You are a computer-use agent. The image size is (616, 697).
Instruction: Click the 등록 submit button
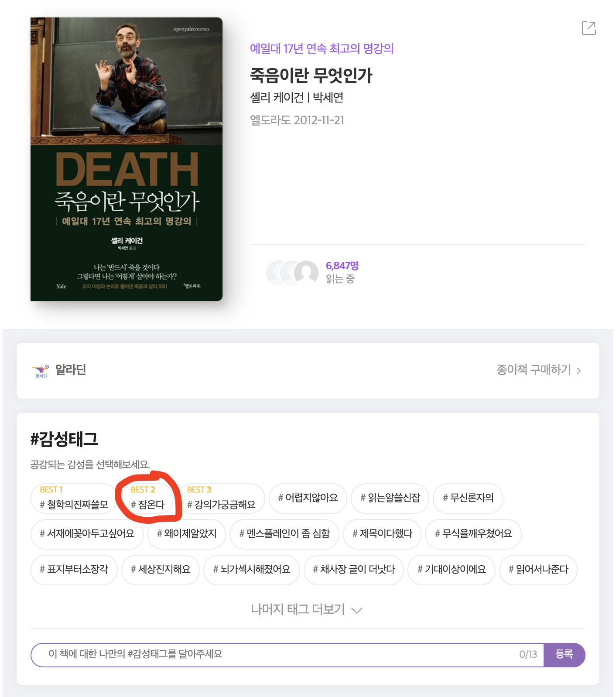tap(564, 655)
